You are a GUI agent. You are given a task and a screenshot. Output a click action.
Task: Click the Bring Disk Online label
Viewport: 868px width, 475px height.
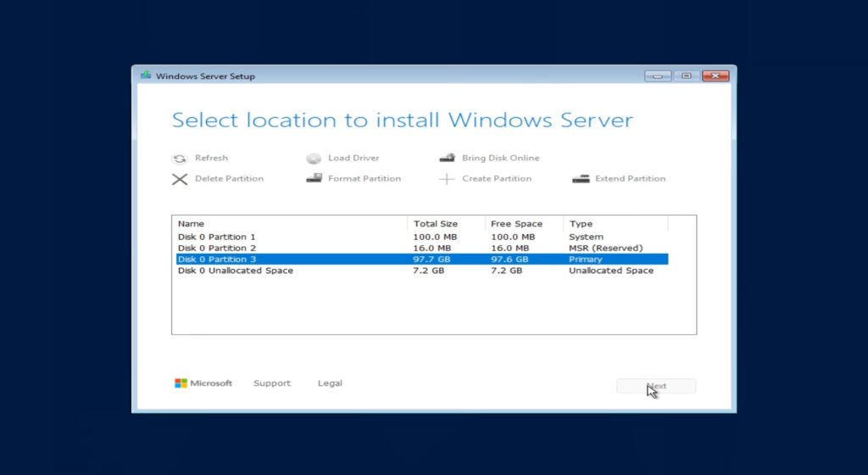pyautogui.click(x=500, y=158)
